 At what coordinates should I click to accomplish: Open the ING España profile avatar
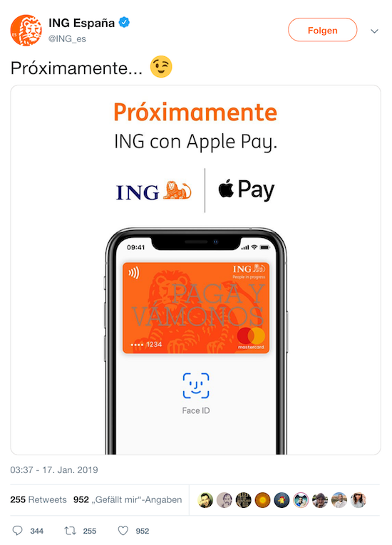[x=26, y=30]
